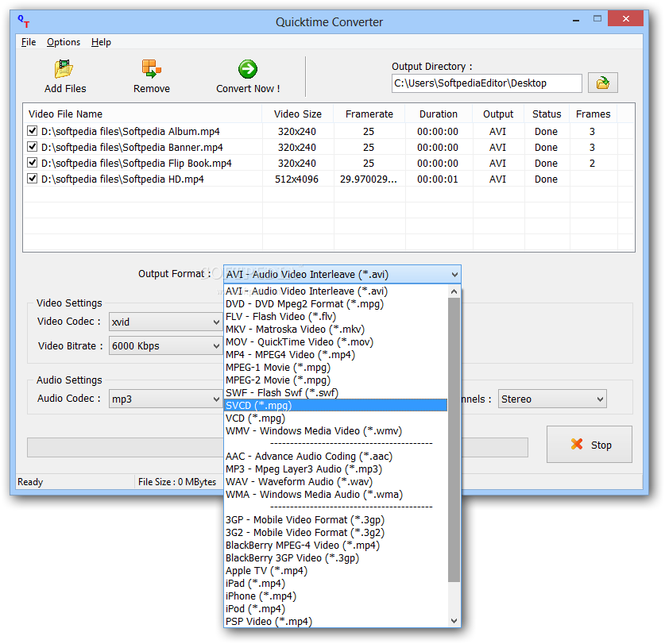665x644 pixels.
Task: Choose FLV - Flash Video format
Action: (x=336, y=317)
